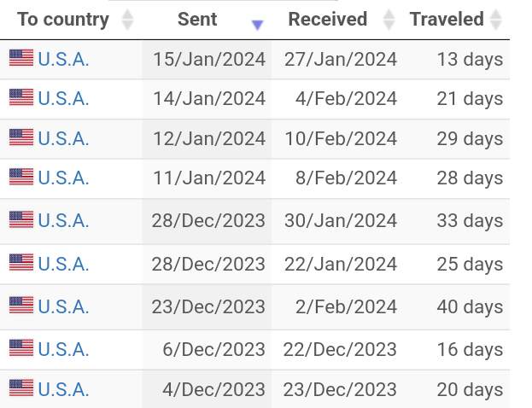Screen dimensions: 532x408
Task: Click the Sent column descending sort arrow
Action: pyautogui.click(x=258, y=25)
